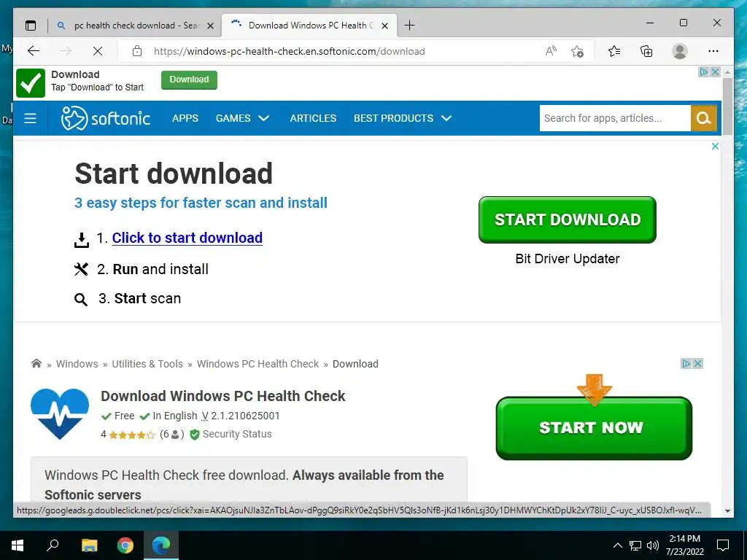Click version text 2.1.210625001
This screenshot has width=747, height=560.
tap(245, 416)
